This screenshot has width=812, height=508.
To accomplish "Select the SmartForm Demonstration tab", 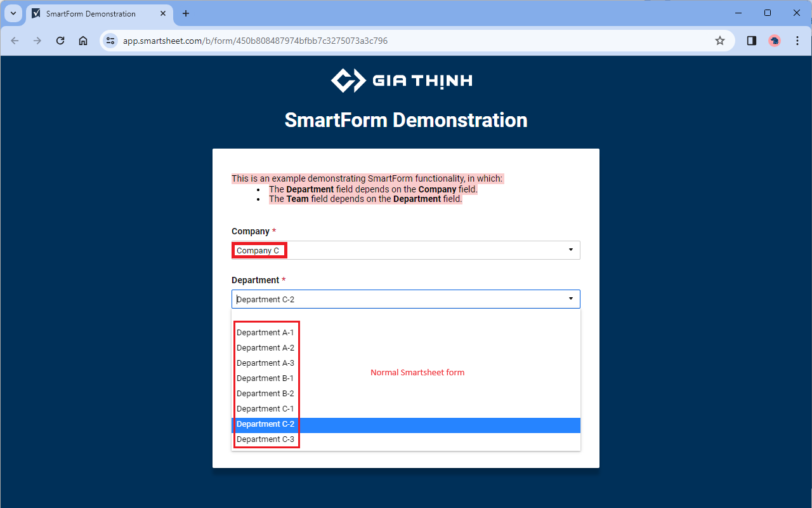I will (100, 13).
